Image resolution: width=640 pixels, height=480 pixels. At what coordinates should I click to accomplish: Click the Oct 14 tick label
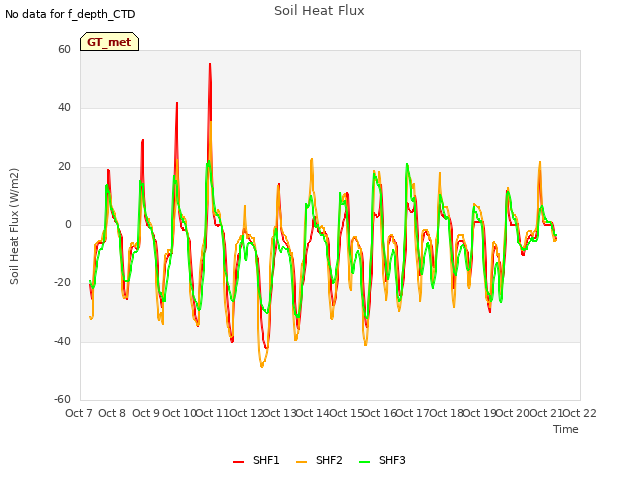pyautogui.click(x=313, y=413)
